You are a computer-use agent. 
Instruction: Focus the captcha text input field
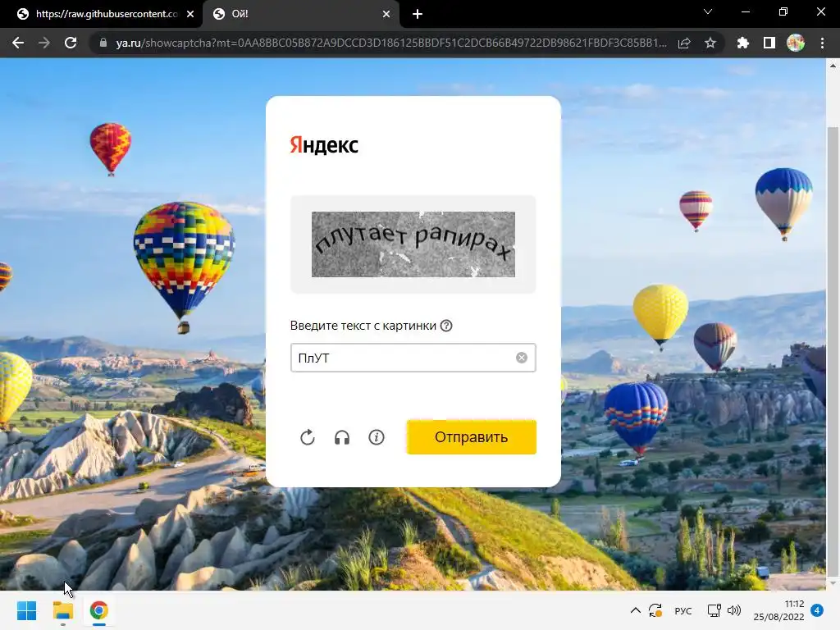tap(413, 358)
